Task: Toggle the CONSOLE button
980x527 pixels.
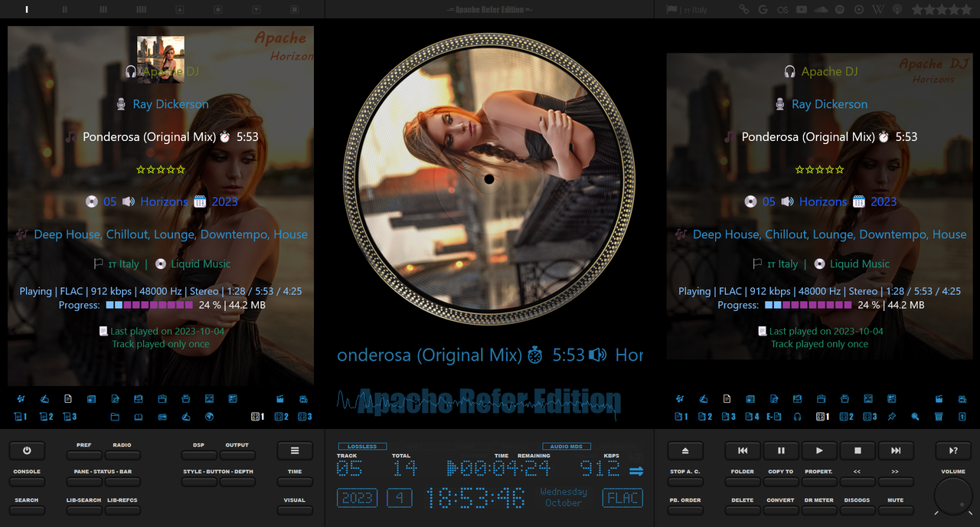Action: coord(27,482)
